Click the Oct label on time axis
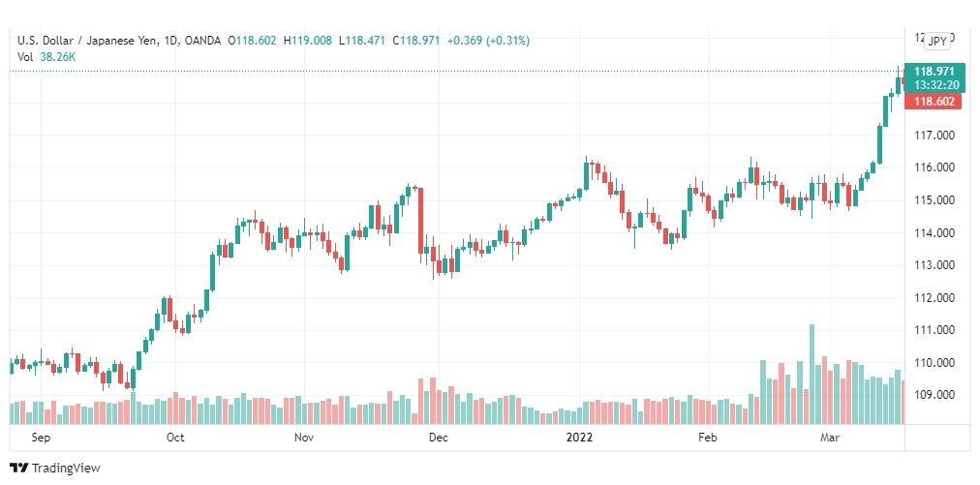 tap(175, 438)
